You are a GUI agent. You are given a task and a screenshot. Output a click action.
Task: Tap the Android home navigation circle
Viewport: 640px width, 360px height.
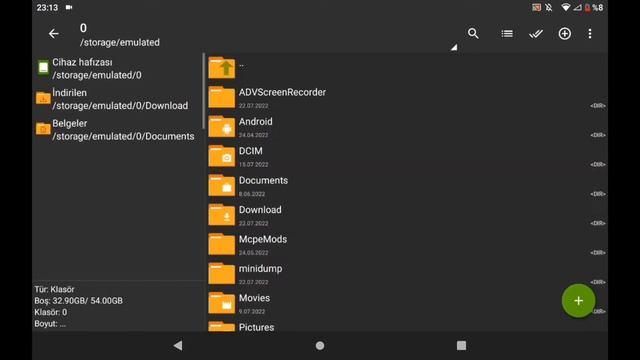click(320, 346)
